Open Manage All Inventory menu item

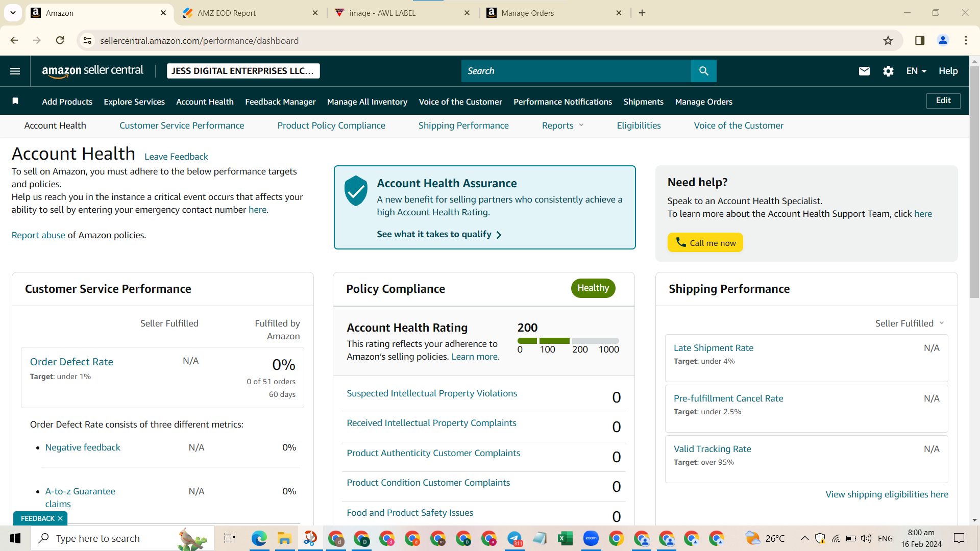[x=367, y=102]
